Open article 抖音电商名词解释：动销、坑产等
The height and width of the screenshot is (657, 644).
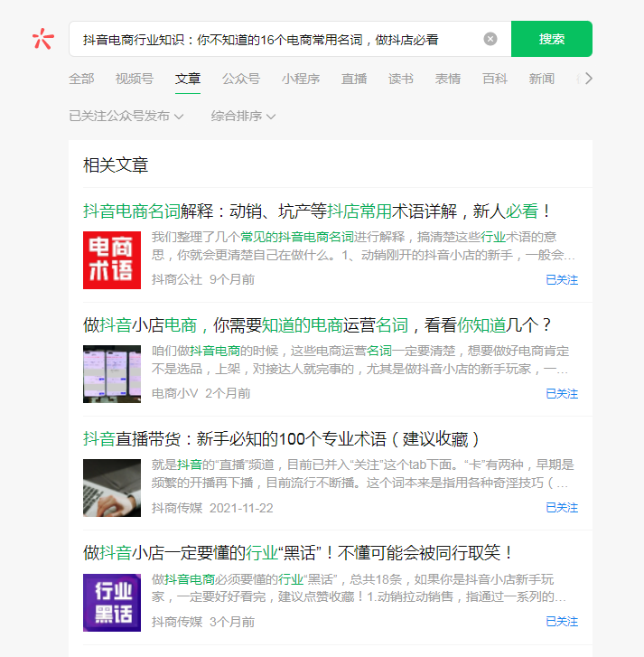[x=317, y=211]
